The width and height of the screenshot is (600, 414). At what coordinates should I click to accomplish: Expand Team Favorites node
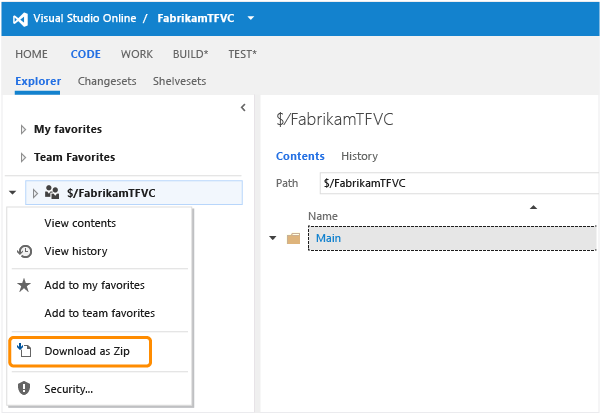point(23,157)
